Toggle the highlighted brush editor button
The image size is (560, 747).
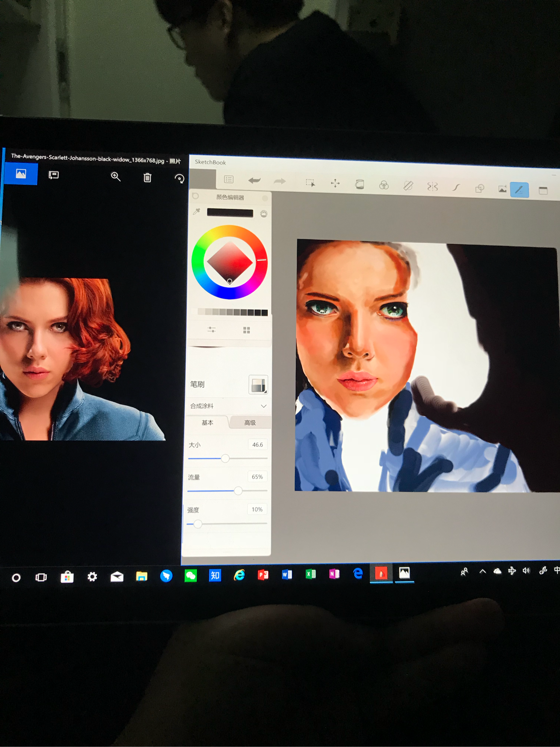pyautogui.click(x=519, y=190)
